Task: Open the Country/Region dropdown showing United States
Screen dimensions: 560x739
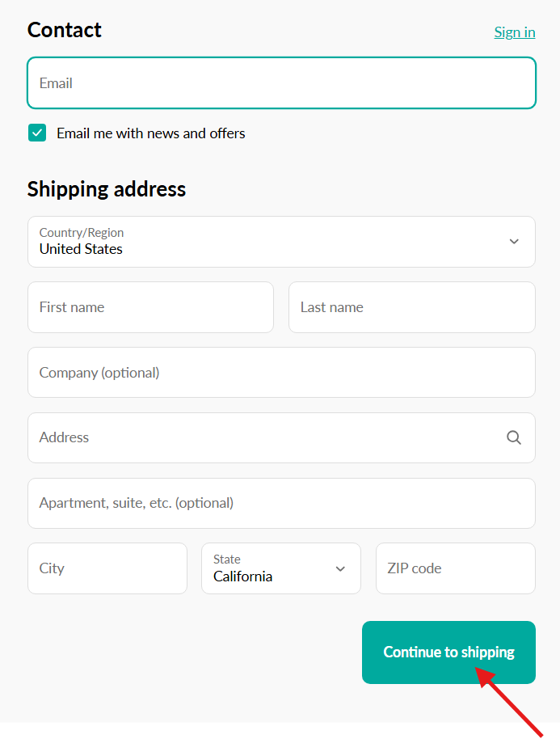Action: [x=267, y=242]
